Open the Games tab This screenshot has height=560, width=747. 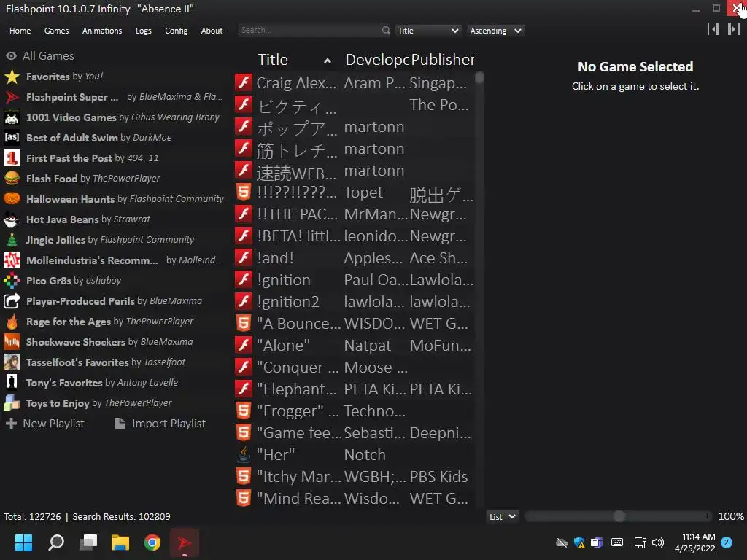pos(56,31)
